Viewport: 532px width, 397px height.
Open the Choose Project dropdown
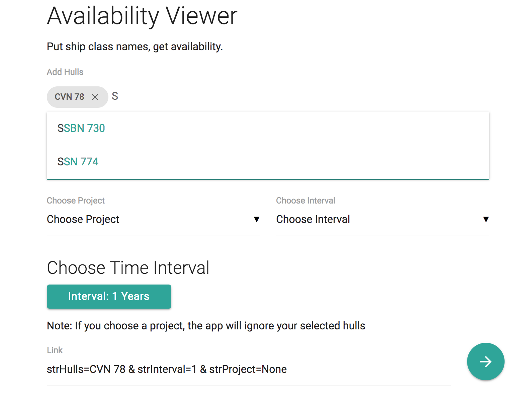point(153,220)
